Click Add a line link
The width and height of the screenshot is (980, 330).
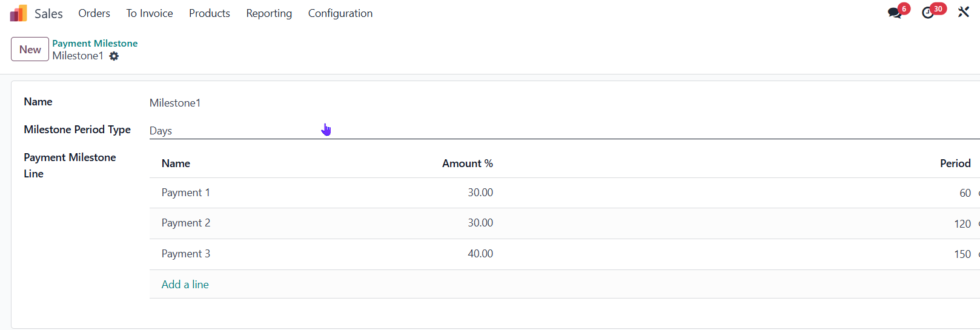185,285
